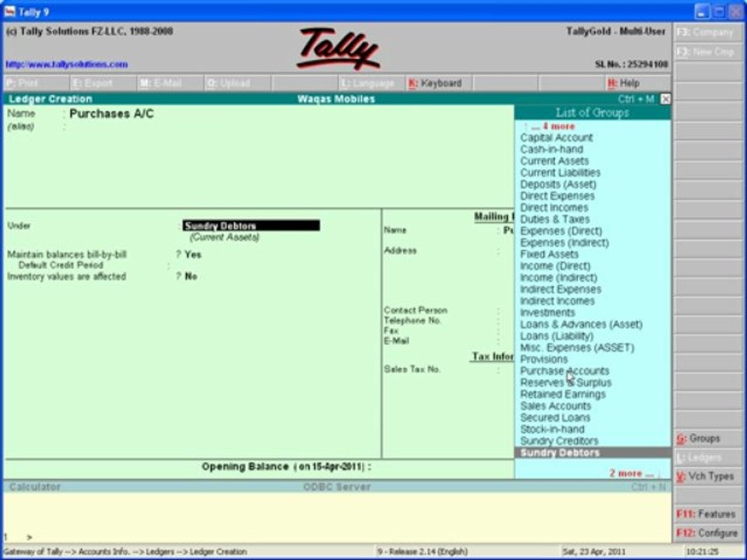
Task: Click the Opening Balance field
Action: coord(286,467)
